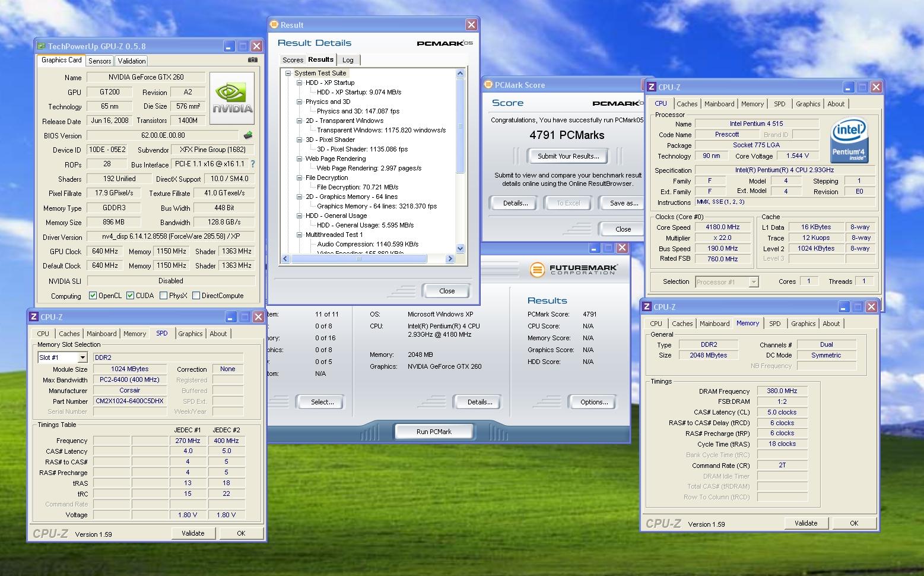The height and width of the screenshot is (576, 924).
Task: Click the results tree horizontal scrollbar thumb
Action: point(359,259)
